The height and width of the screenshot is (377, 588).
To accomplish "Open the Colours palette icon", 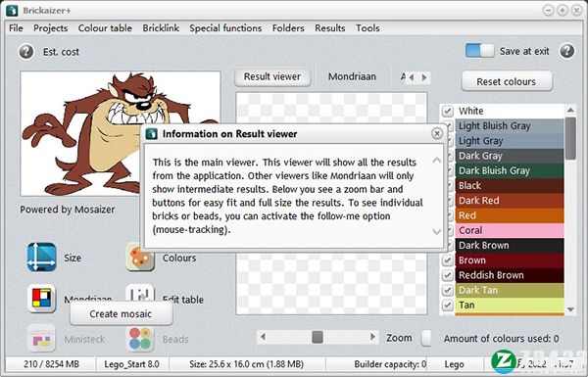I will tap(140, 258).
